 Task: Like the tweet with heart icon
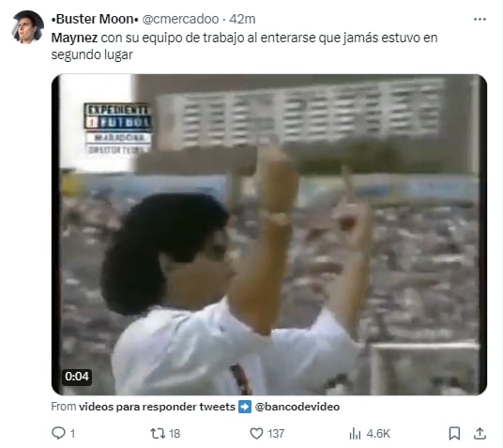click(256, 433)
